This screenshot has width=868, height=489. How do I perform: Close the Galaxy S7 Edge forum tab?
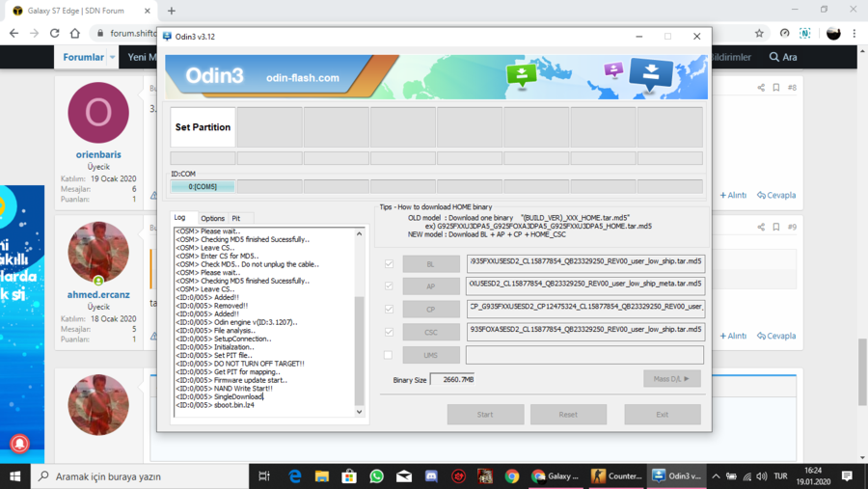tap(147, 11)
